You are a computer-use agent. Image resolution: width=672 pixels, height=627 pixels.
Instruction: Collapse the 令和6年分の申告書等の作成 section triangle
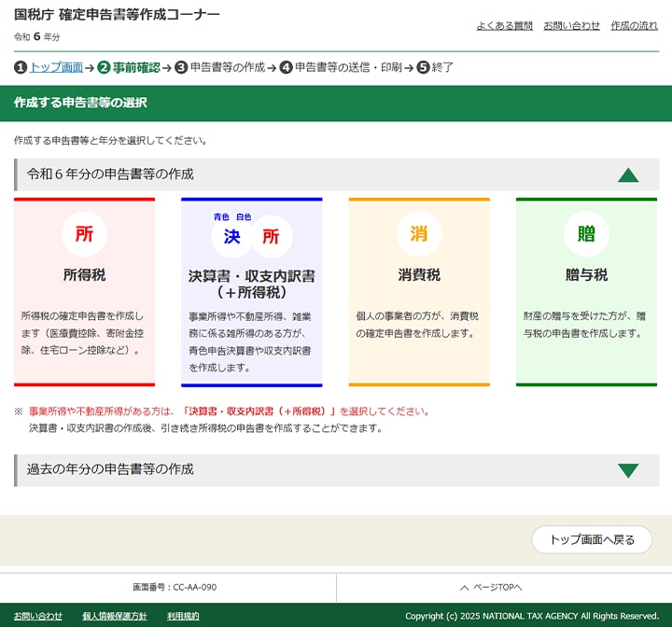628,174
